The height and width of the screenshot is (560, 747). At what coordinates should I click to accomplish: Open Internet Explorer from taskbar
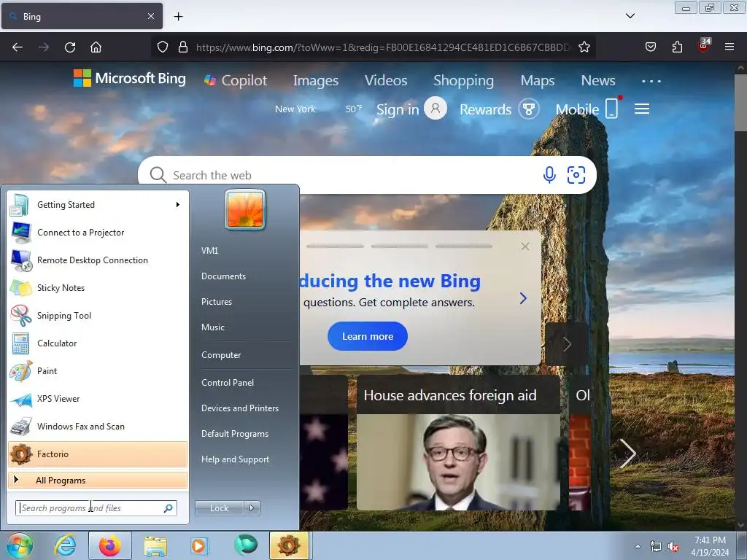coord(65,545)
